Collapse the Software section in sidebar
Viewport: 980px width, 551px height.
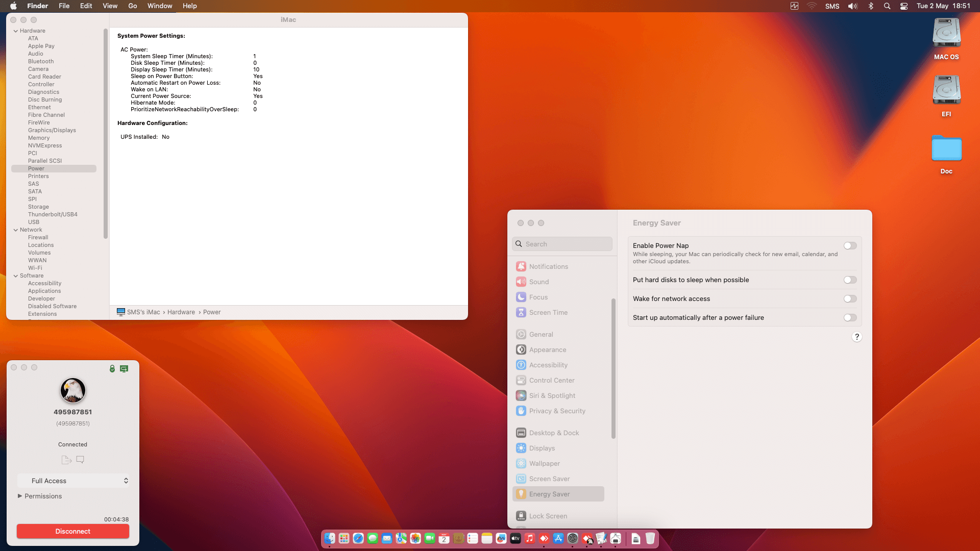pos(16,276)
